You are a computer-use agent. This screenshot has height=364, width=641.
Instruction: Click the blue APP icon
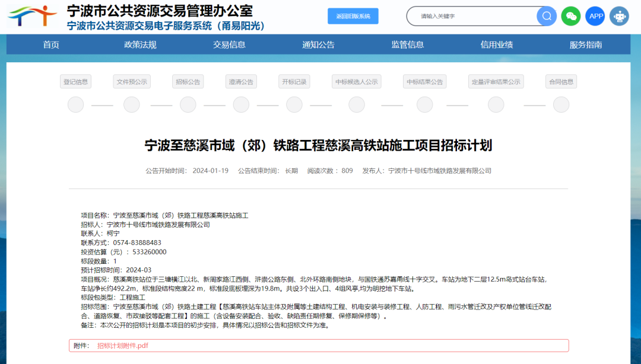click(595, 16)
